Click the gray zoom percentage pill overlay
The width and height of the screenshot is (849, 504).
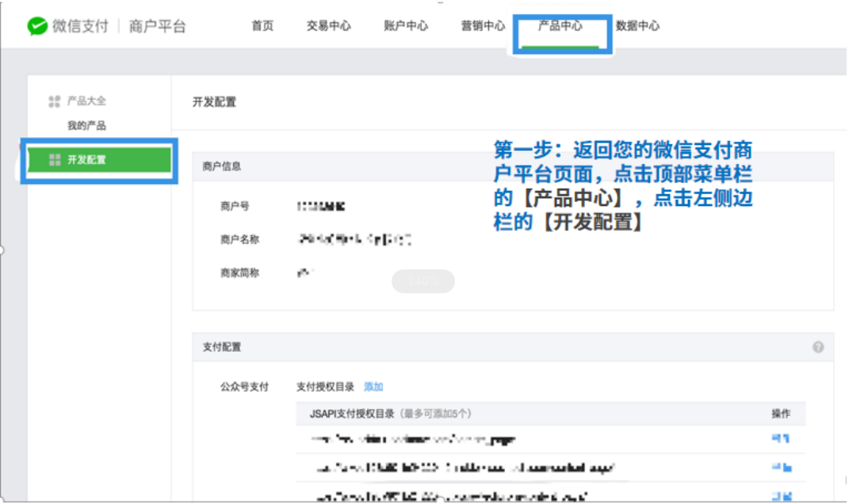(423, 281)
